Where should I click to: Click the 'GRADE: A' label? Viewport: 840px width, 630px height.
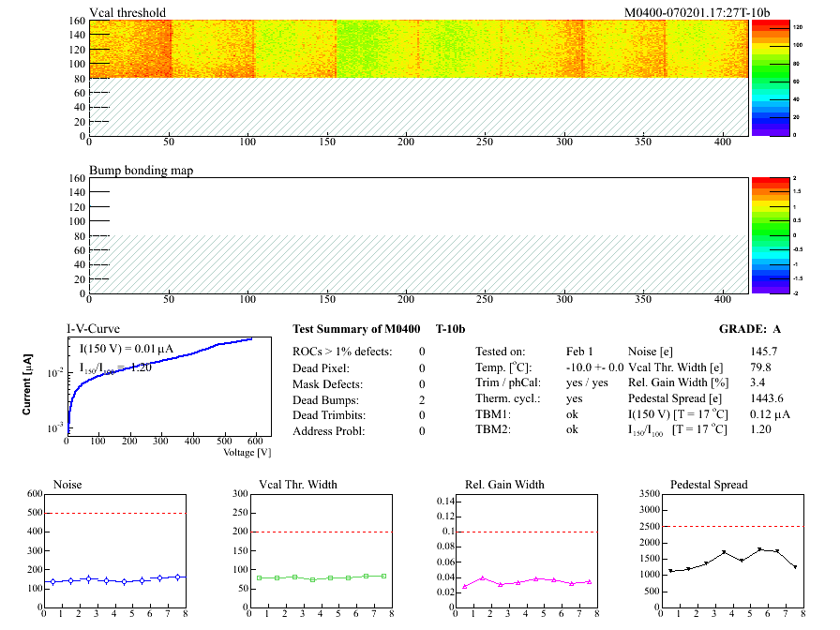(750, 329)
